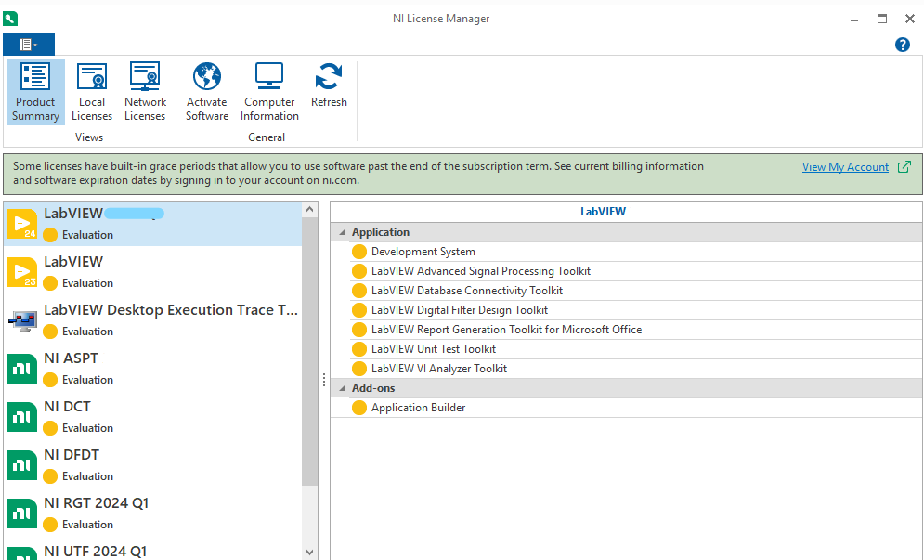Viewport: 924px width, 560px height.
Task: Select the LabVIEW 24 product icon
Action: click(x=22, y=224)
